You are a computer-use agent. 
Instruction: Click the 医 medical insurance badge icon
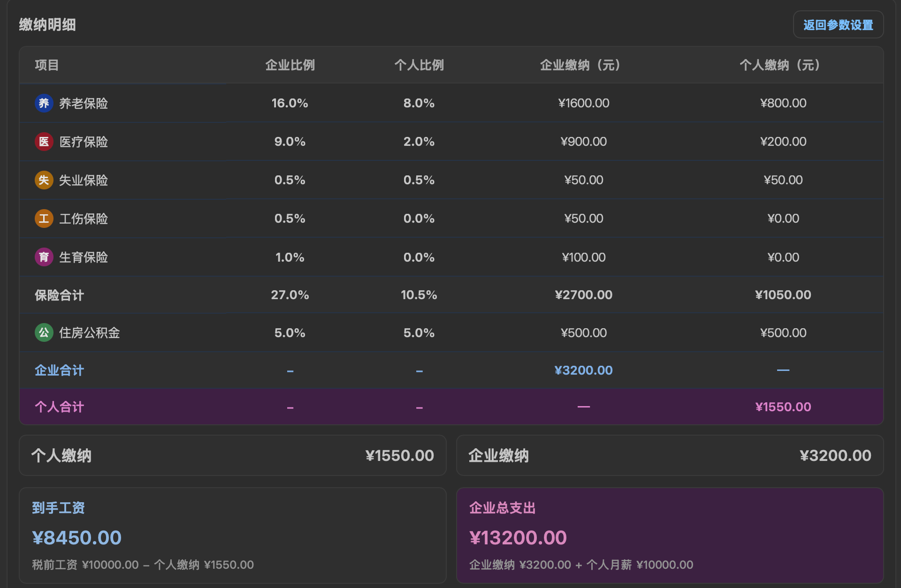[x=44, y=142]
